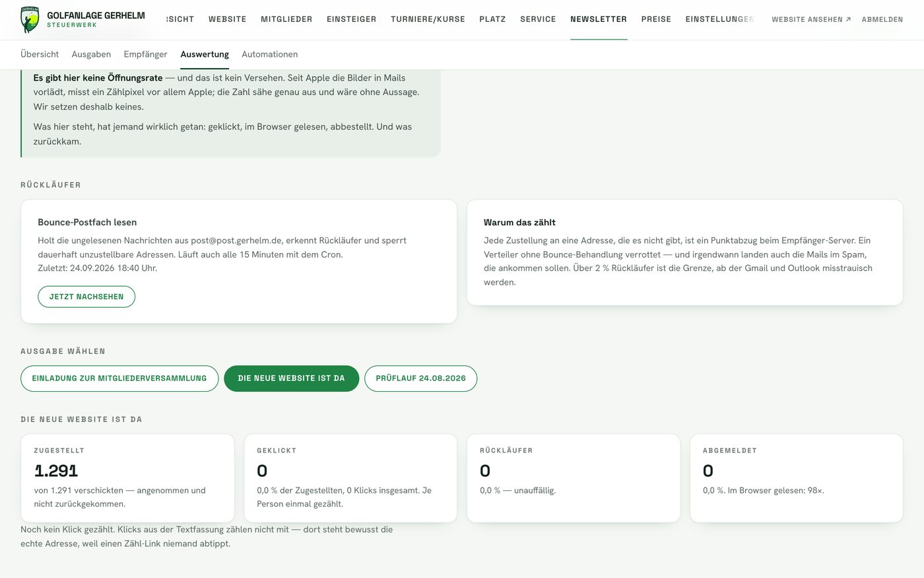Choose the Prüflauf 24.08.2026 issue
This screenshot has width=924, height=578.
click(x=420, y=379)
